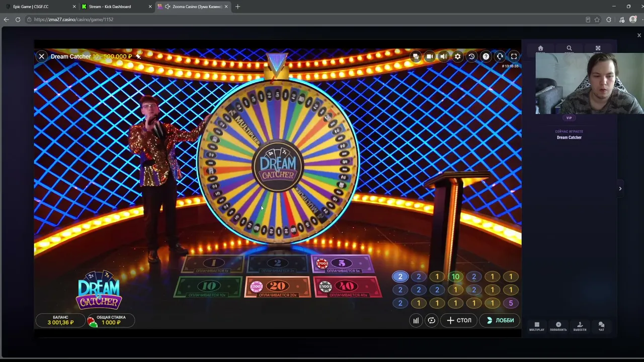Open the game round history clock icon
The width and height of the screenshot is (644, 362).
coord(471,57)
